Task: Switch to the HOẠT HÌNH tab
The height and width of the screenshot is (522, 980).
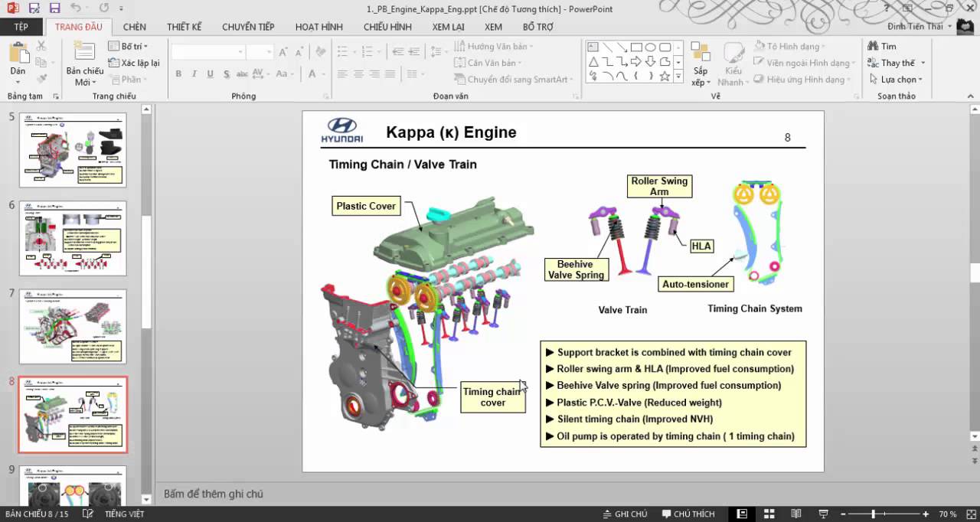Action: click(x=319, y=27)
